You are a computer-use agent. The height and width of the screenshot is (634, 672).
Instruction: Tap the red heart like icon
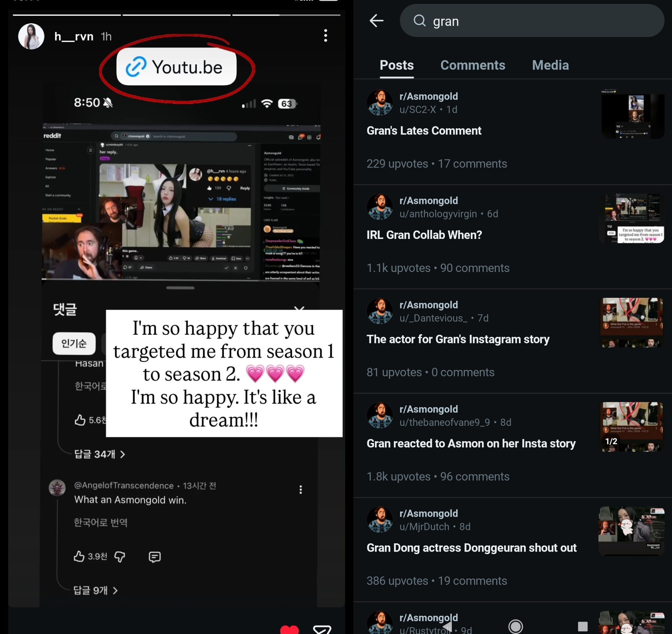point(289,629)
